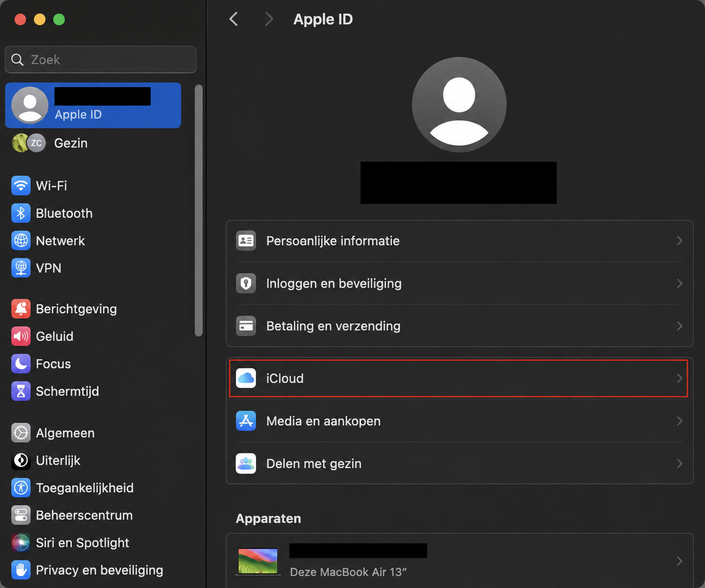Image resolution: width=705 pixels, height=588 pixels.
Task: Click the Beheerscentrum switches icon
Action: (21, 515)
